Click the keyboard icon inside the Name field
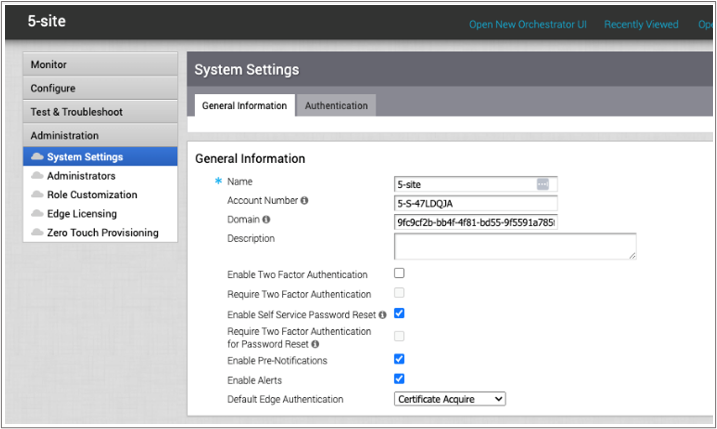Screen dimensions: 717x429 (x=543, y=184)
